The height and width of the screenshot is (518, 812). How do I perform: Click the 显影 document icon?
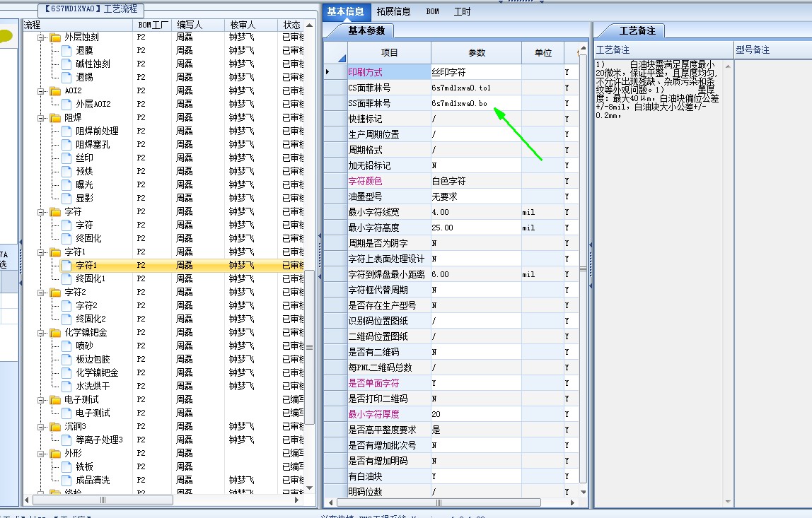point(66,199)
